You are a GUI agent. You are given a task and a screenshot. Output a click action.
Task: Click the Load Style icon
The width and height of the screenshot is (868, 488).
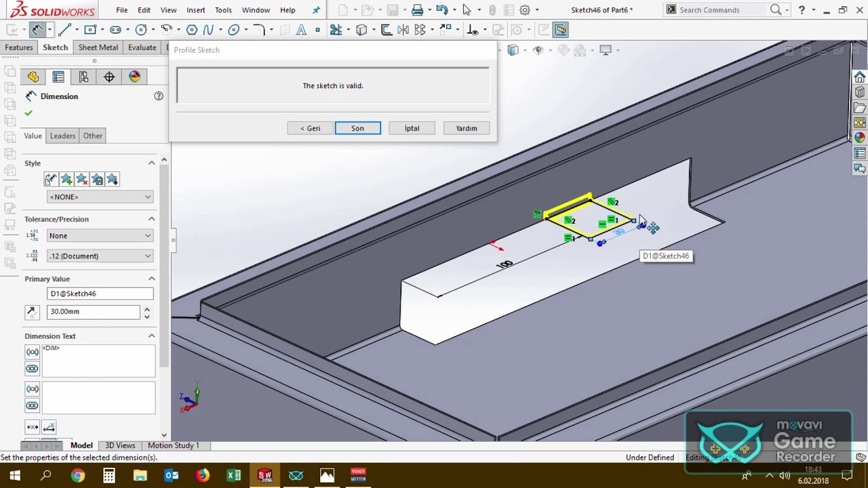(x=113, y=179)
